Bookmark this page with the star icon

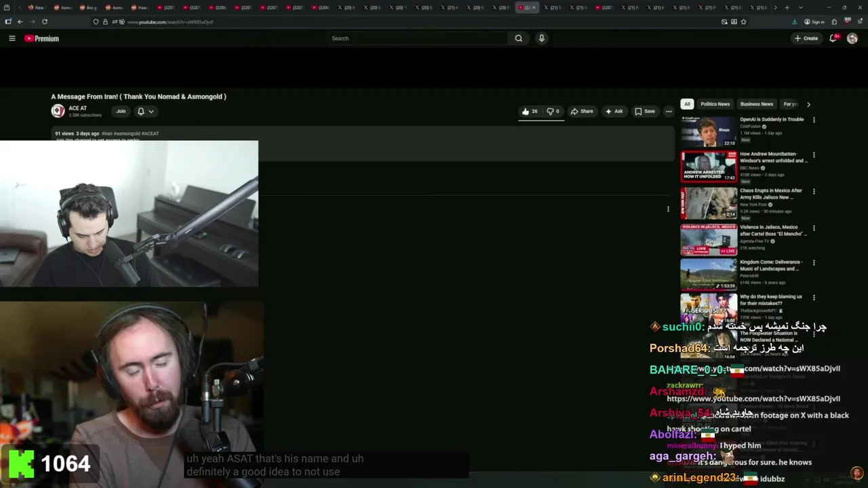click(x=744, y=22)
